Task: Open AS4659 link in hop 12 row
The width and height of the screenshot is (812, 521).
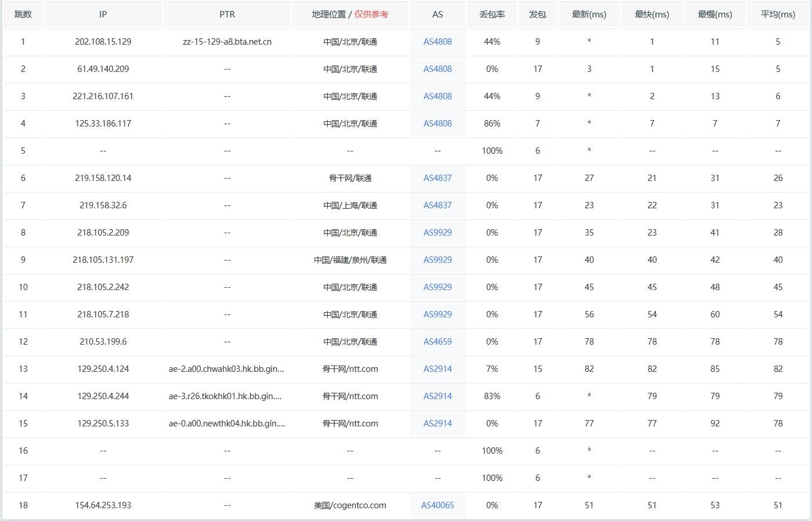Action: tap(437, 342)
